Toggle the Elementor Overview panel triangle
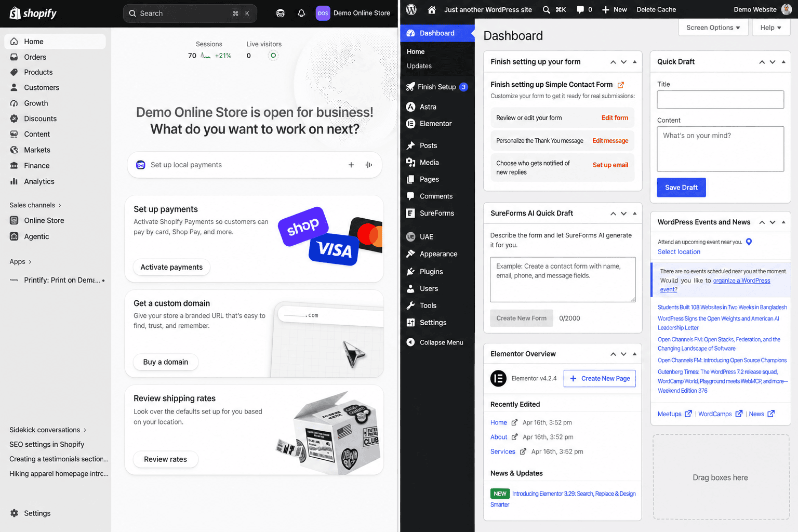 [634, 354]
